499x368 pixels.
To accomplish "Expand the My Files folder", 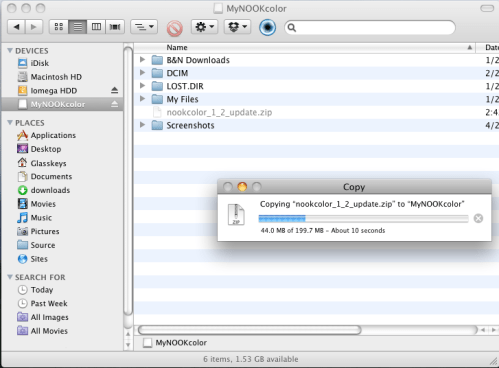I will tap(142, 99).
